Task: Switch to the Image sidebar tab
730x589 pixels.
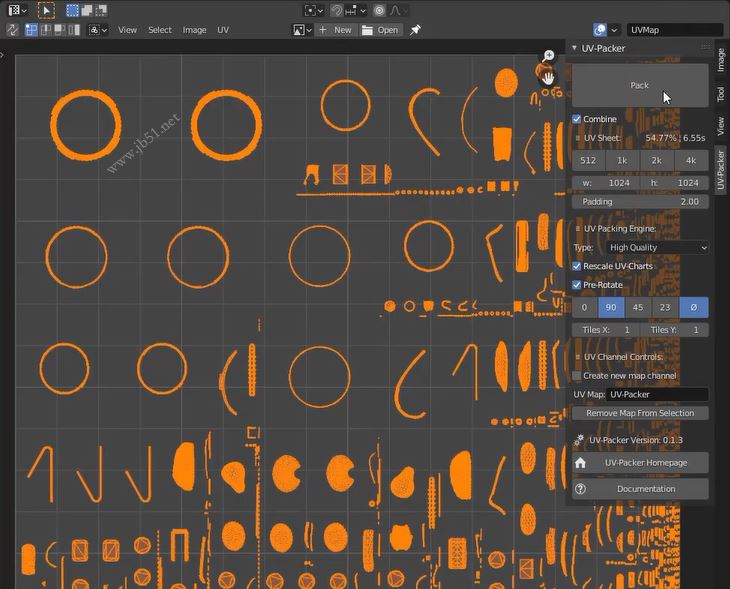Action: (720, 60)
